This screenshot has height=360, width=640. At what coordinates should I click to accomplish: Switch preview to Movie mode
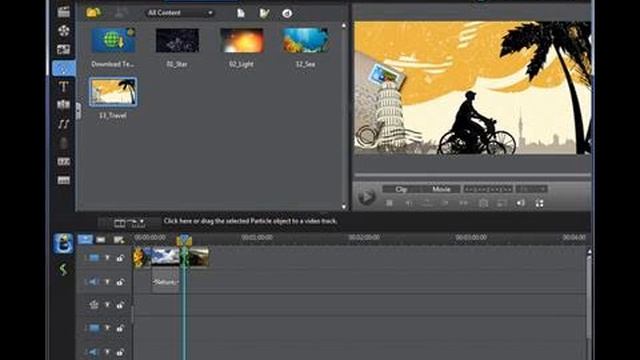tap(441, 189)
